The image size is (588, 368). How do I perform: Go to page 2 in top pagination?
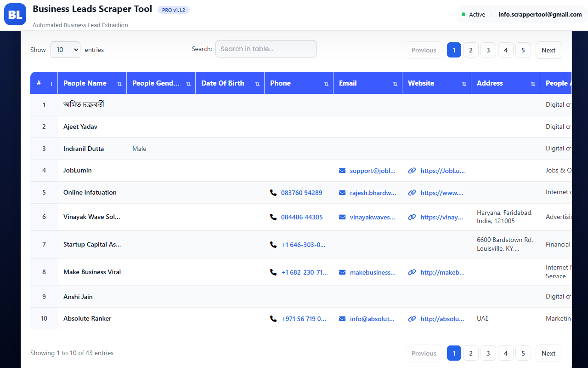(471, 50)
